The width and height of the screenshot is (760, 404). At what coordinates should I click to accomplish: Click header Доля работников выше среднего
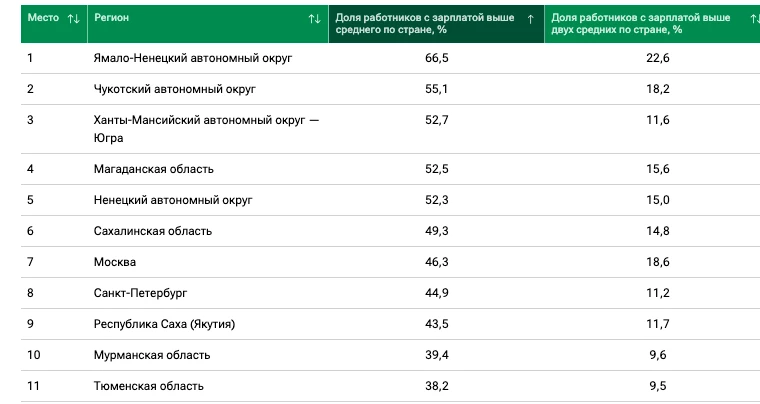425,24
